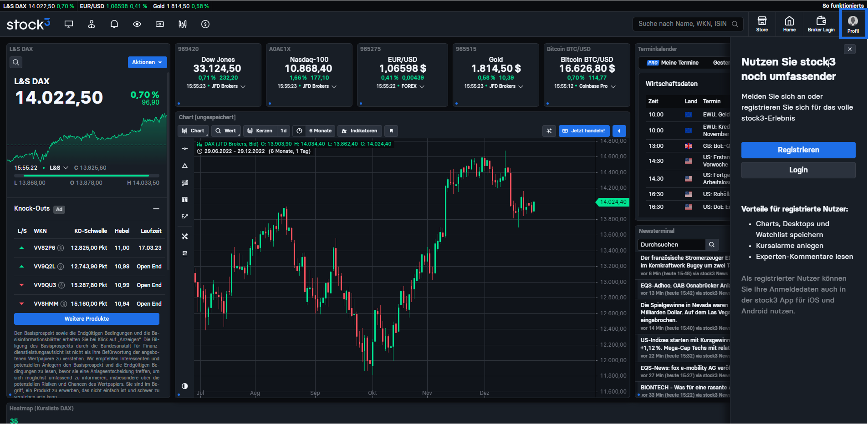Click the L&S DAX day range bar

pos(87,176)
